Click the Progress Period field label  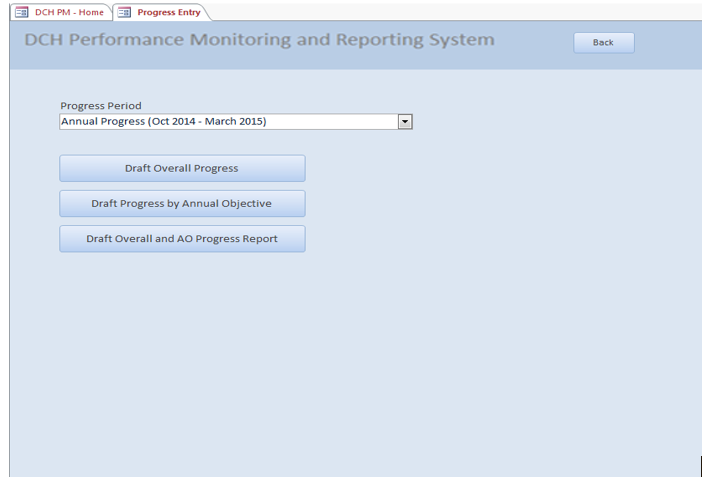click(x=101, y=105)
